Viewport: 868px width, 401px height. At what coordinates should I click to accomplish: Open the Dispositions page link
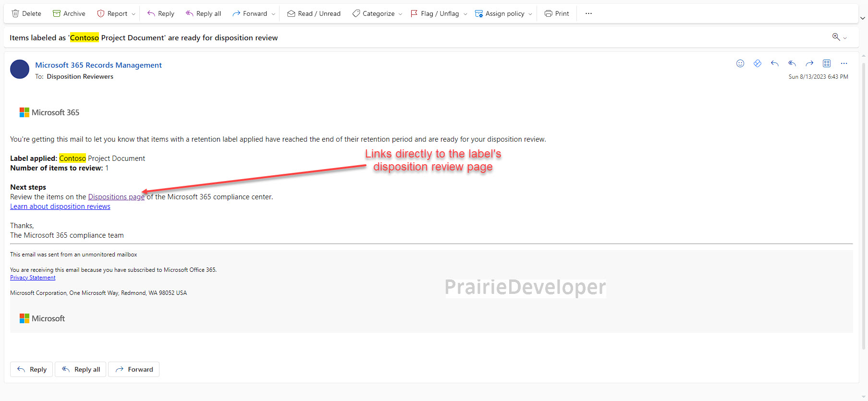(116, 197)
